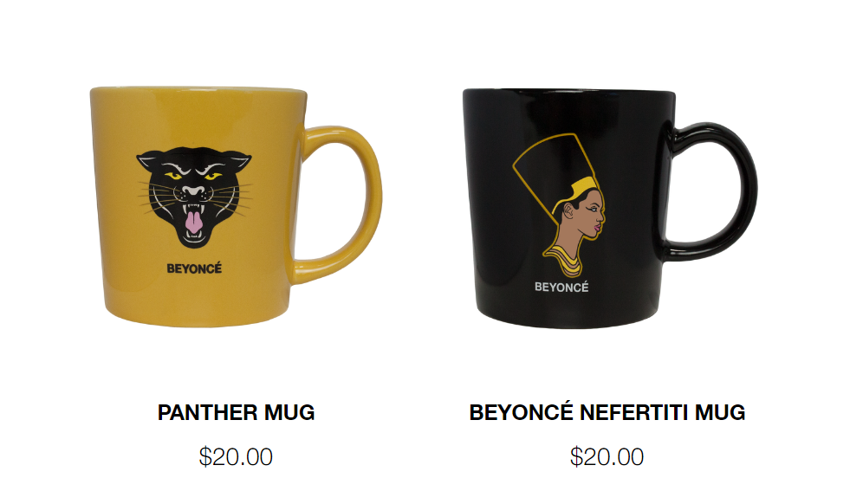Click the top rim of the yellow mug

point(198,89)
